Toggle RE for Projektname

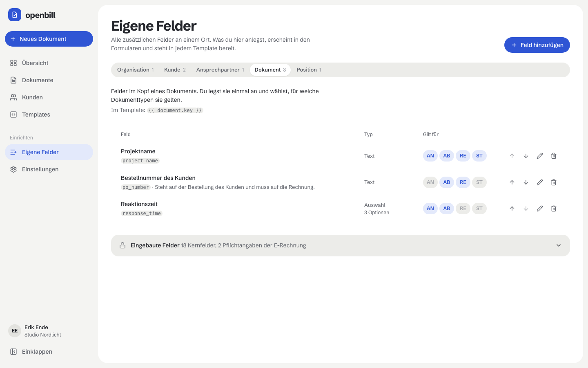[x=463, y=156]
